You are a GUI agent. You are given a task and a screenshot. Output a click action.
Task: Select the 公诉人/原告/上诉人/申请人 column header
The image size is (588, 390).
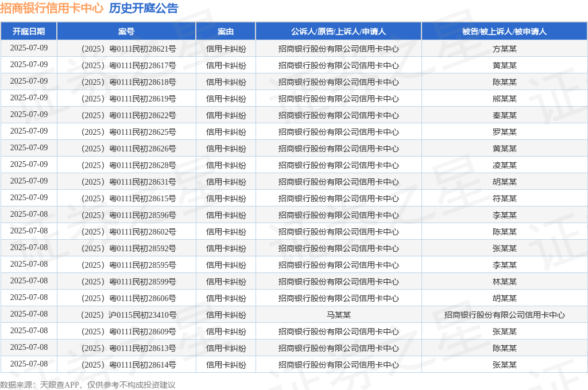point(339,32)
